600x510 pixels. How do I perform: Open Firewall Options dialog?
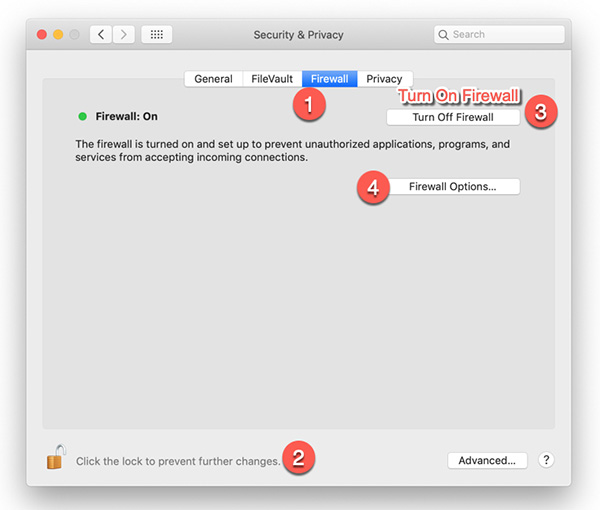click(452, 187)
